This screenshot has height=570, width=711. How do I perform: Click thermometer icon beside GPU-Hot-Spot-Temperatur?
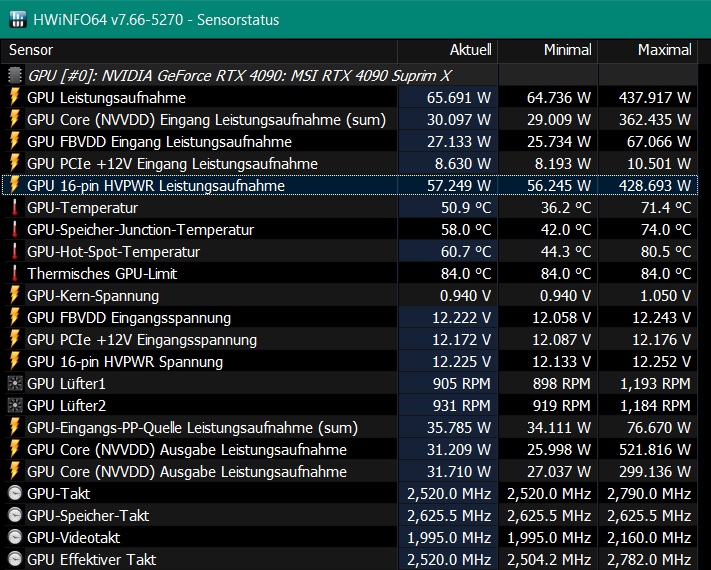[15, 251]
